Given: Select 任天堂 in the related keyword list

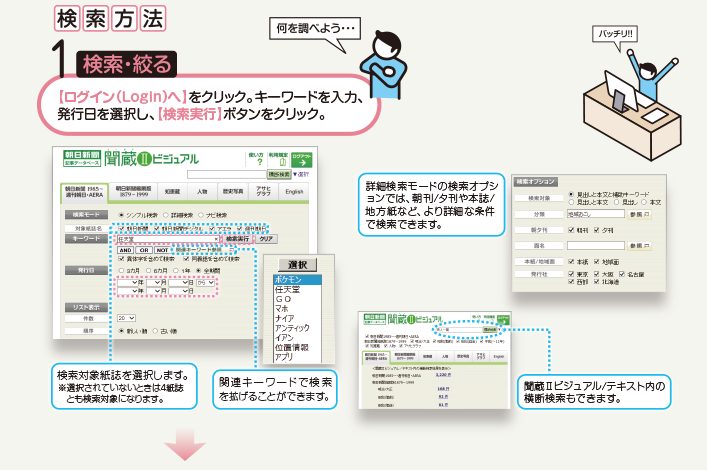Looking at the screenshot, I should click(297, 290).
